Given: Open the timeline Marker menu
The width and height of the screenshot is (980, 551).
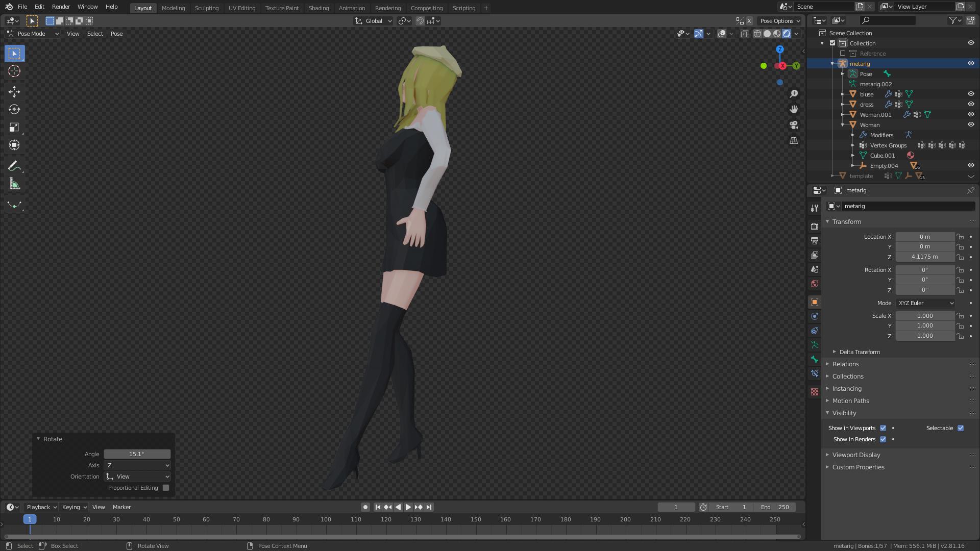Looking at the screenshot, I should 121,507.
